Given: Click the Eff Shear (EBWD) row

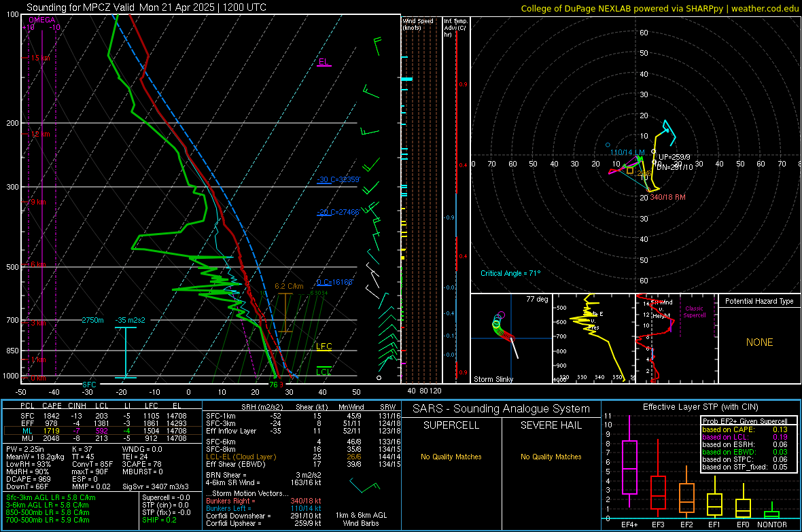Looking at the screenshot, I should [x=302, y=465].
